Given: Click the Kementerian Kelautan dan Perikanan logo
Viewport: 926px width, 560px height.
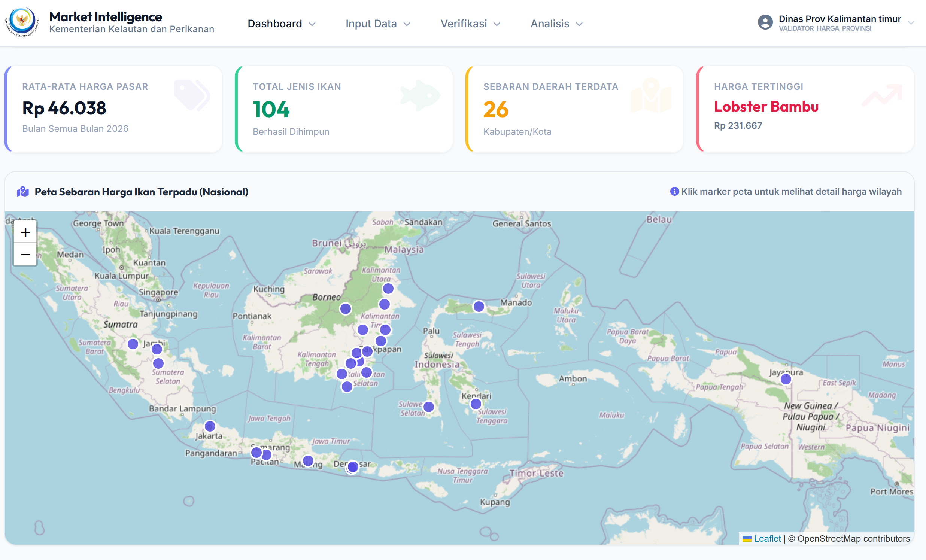Looking at the screenshot, I should (22, 22).
